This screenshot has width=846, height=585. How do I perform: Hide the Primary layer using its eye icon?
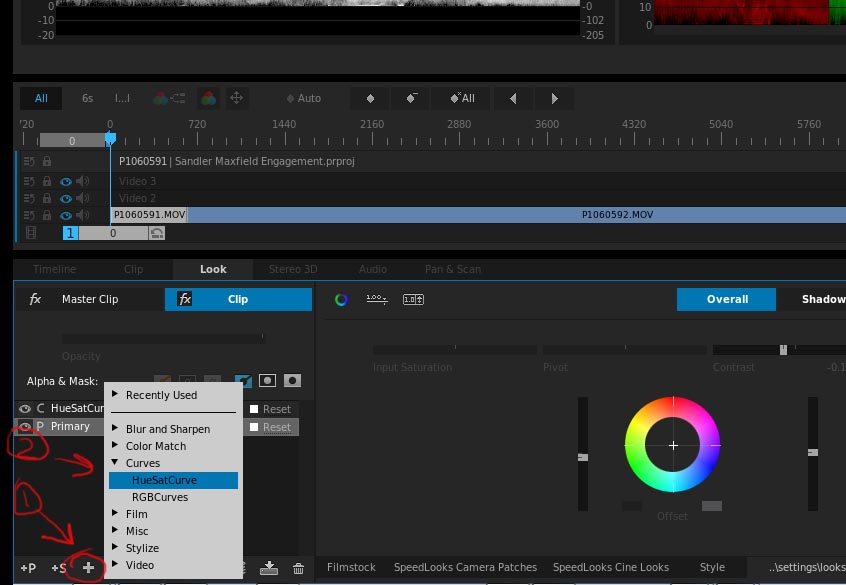tap(25, 426)
